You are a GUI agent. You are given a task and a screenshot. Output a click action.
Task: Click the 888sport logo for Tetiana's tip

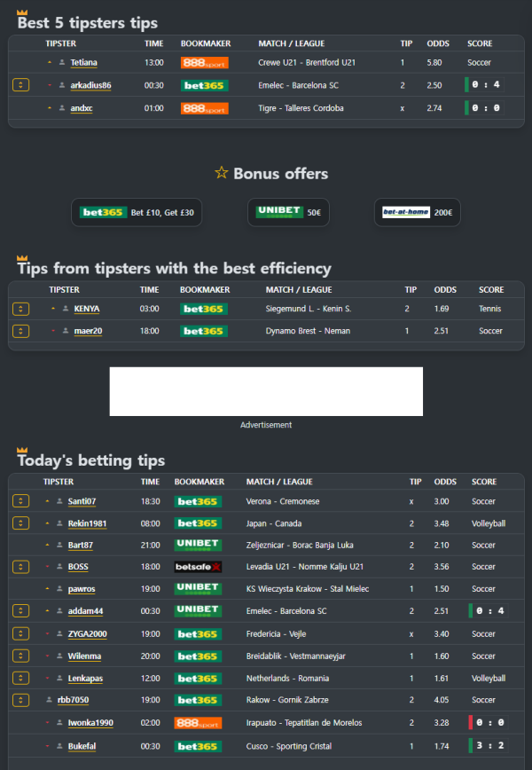(205, 63)
